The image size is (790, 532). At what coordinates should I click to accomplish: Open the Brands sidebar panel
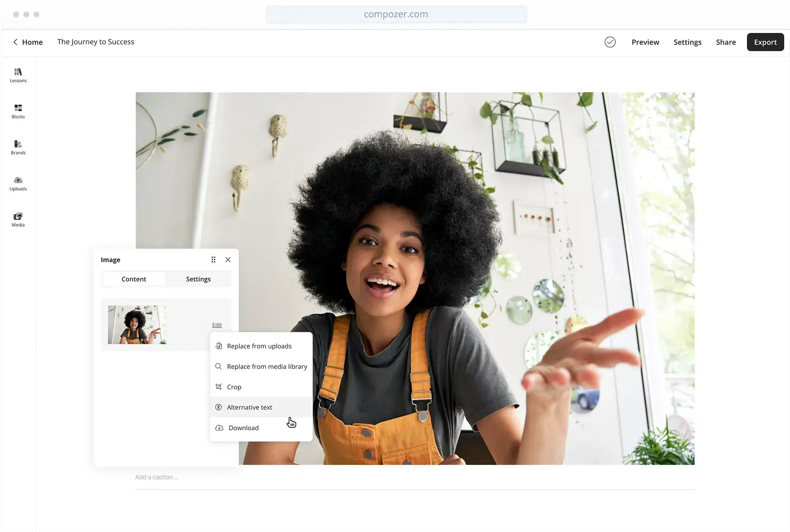[18, 147]
